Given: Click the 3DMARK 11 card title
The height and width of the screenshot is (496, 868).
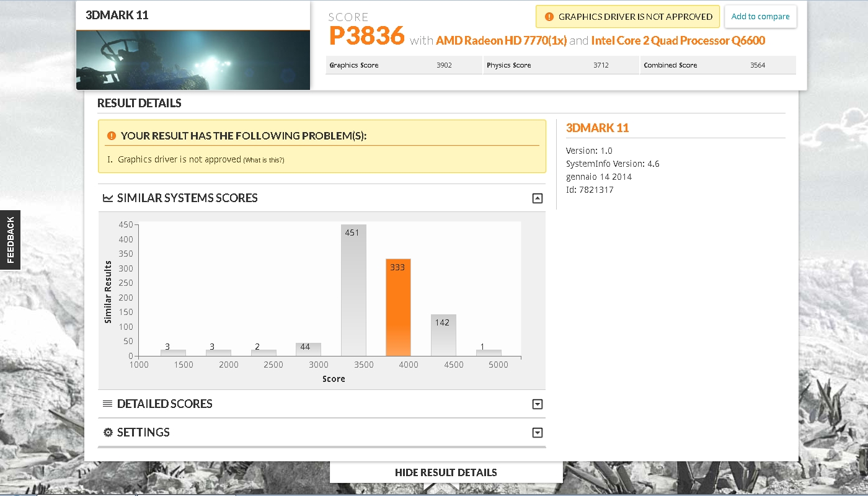Looking at the screenshot, I should [117, 15].
